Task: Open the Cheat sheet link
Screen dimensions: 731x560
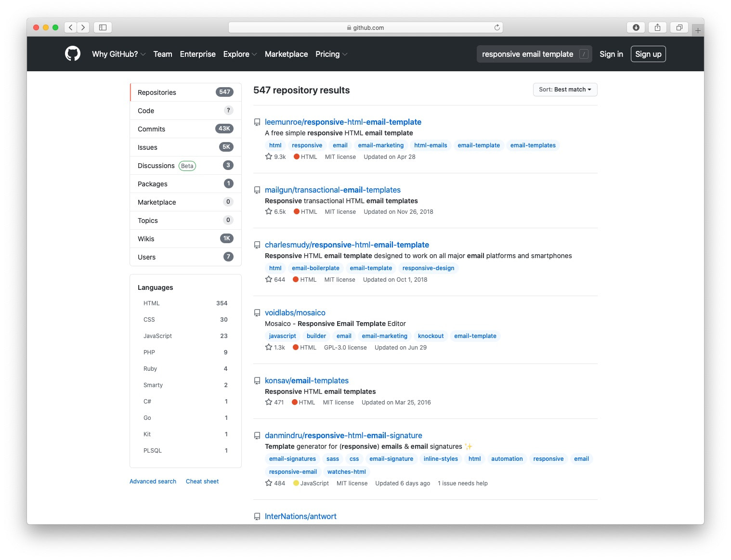Action: (202, 482)
